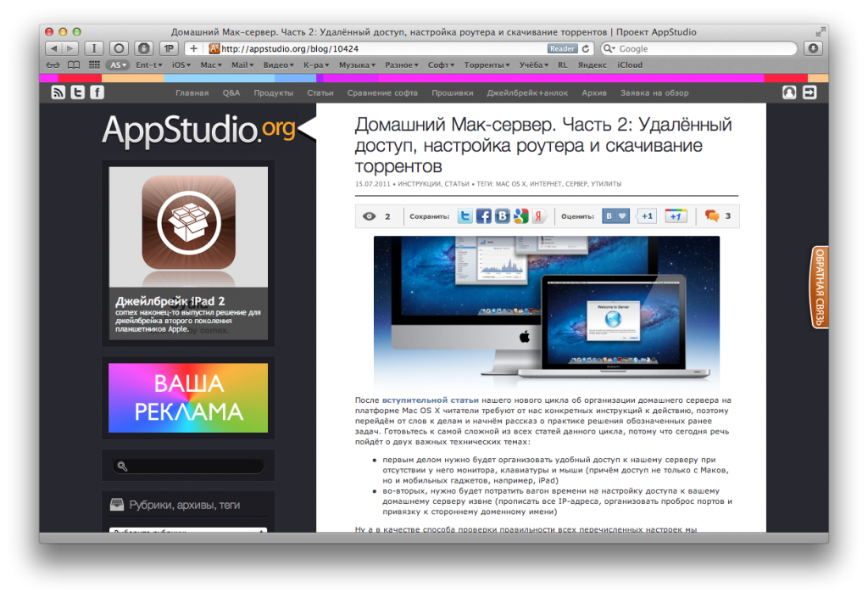Show the Reading List glasses icon
868x598 pixels.
tap(53, 65)
